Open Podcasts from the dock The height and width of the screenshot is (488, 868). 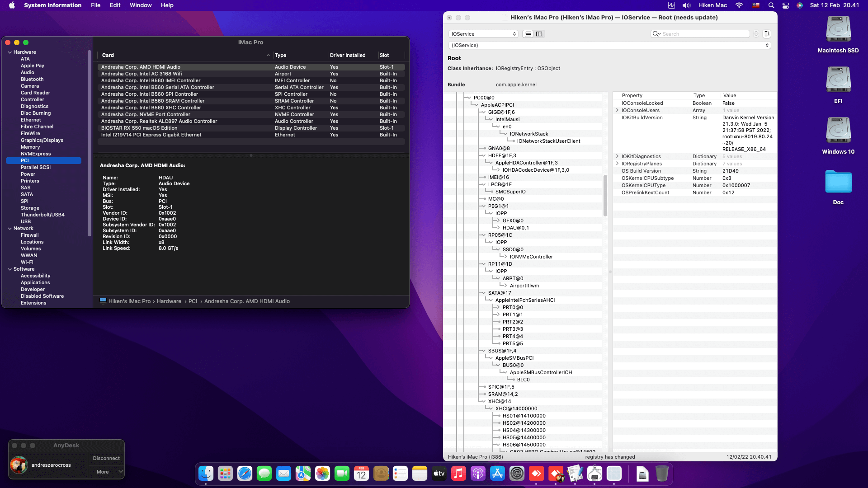click(478, 474)
